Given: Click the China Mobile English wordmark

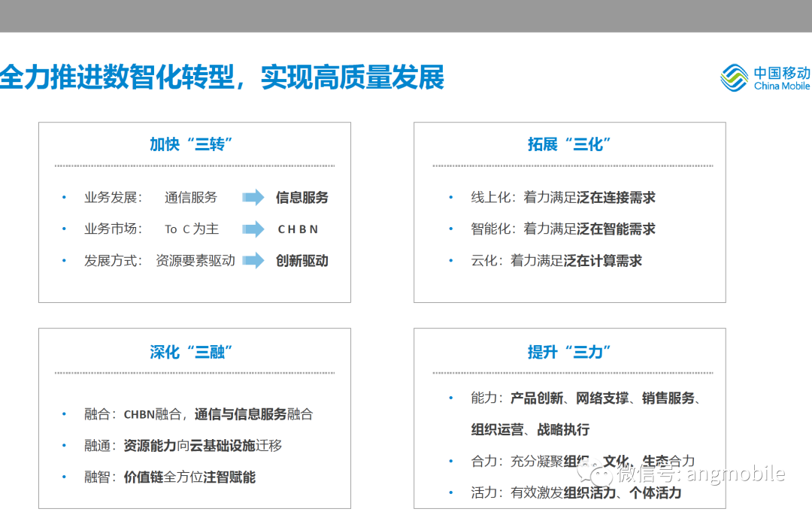Looking at the screenshot, I should point(782,86).
